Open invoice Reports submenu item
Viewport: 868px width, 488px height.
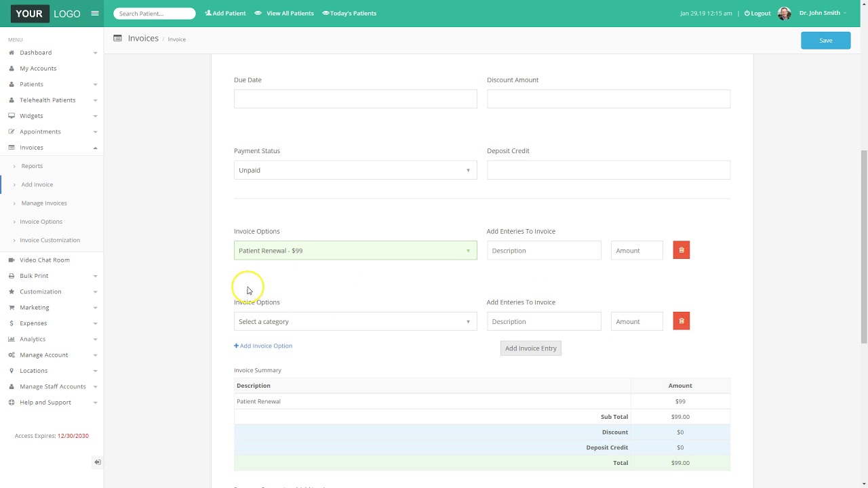(32, 166)
